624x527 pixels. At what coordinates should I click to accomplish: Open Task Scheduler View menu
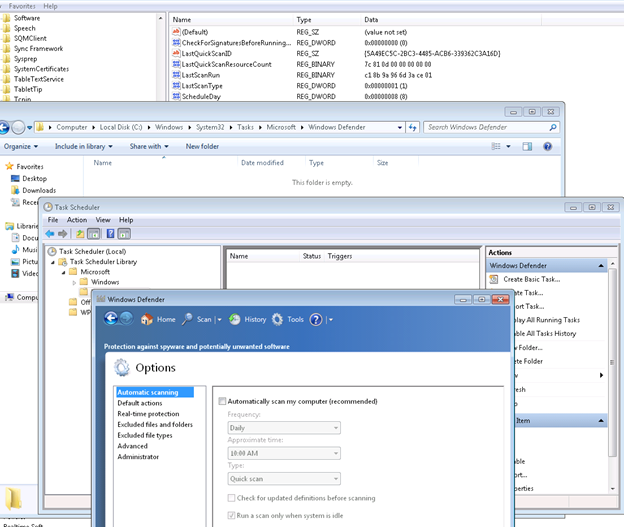[103, 220]
